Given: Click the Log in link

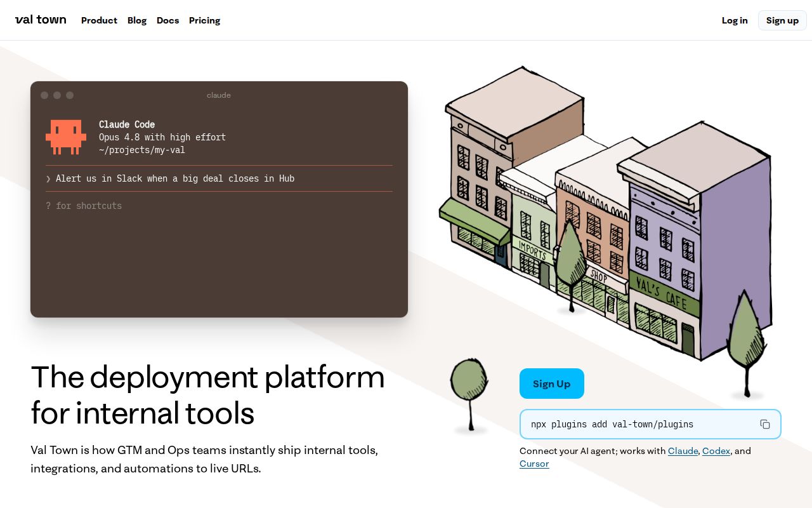Looking at the screenshot, I should (x=735, y=20).
